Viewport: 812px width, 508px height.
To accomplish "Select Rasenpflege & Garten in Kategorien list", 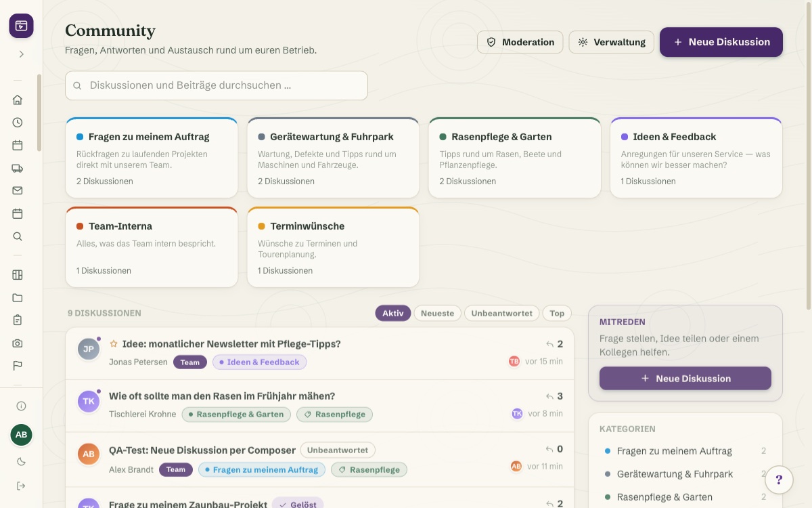I will coord(685,497).
